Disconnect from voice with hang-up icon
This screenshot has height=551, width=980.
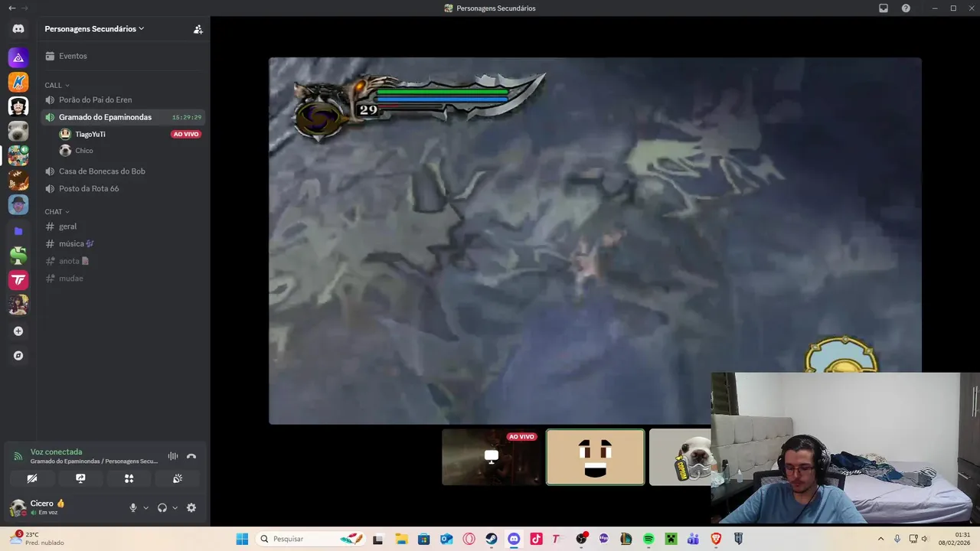point(191,456)
